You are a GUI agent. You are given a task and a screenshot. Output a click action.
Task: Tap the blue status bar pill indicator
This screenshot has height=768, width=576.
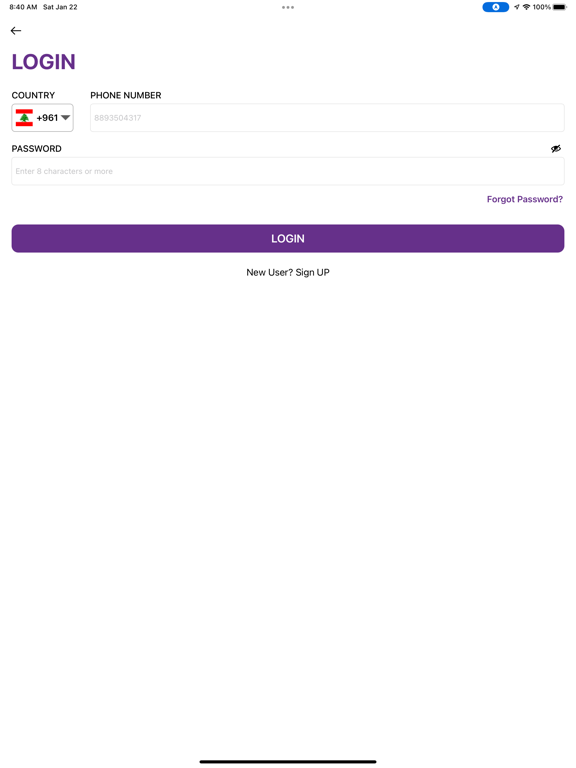495,7
